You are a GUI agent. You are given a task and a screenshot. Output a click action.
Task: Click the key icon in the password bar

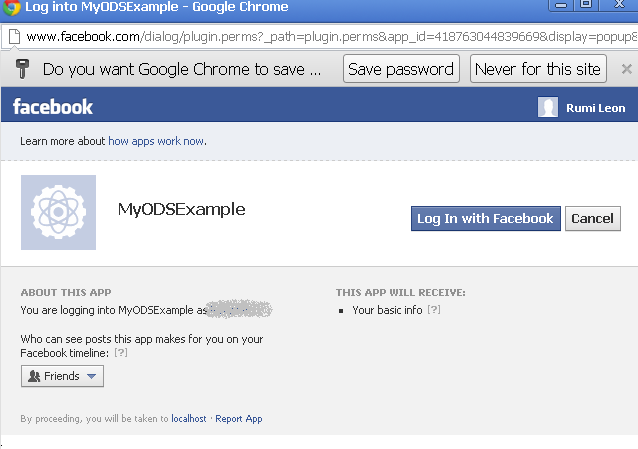23,69
